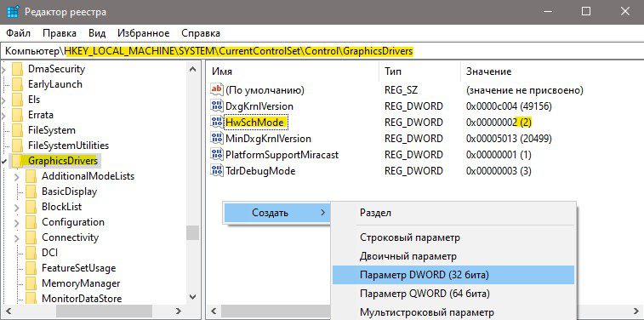Click tree pane horizontal scroll right arrow

click(x=179, y=311)
